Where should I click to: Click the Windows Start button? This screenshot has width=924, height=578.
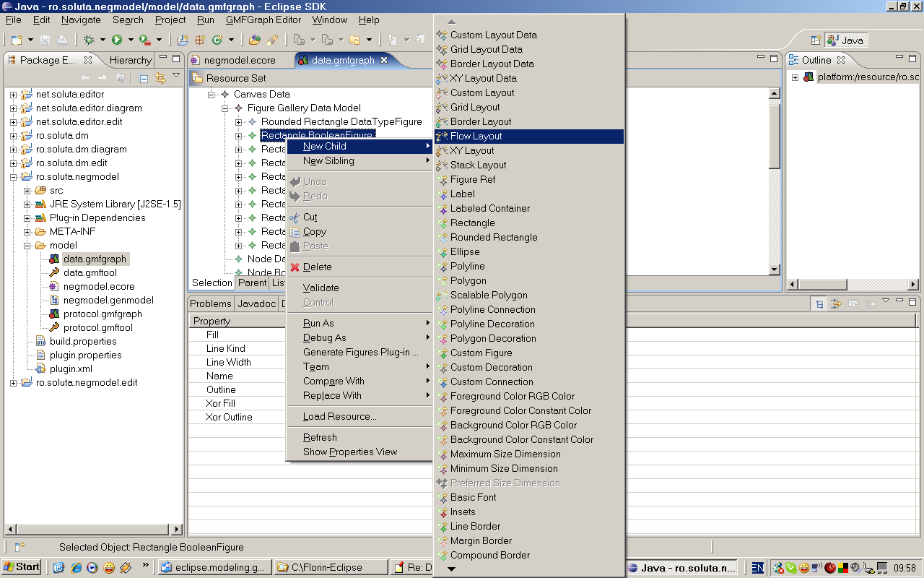(22, 566)
